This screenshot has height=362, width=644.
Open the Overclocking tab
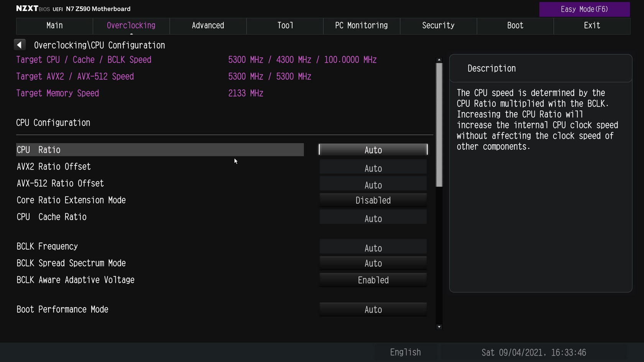131,26
